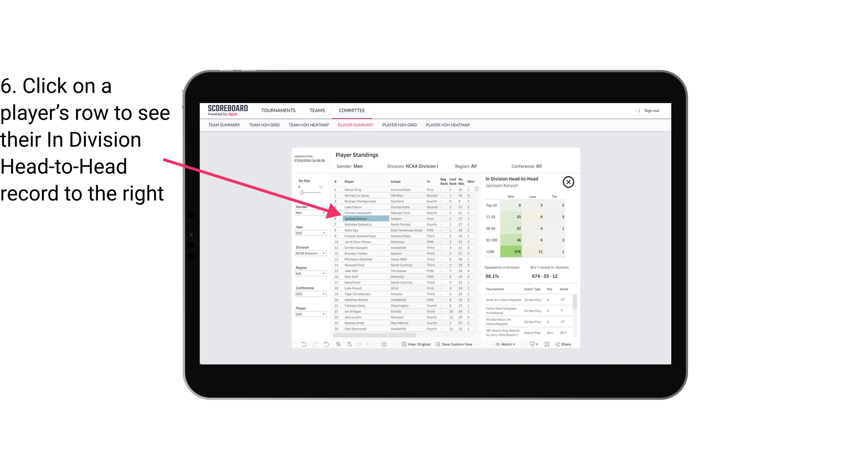Click the undo arrow icon
Viewport: 868px width, 467px height.
click(x=303, y=345)
